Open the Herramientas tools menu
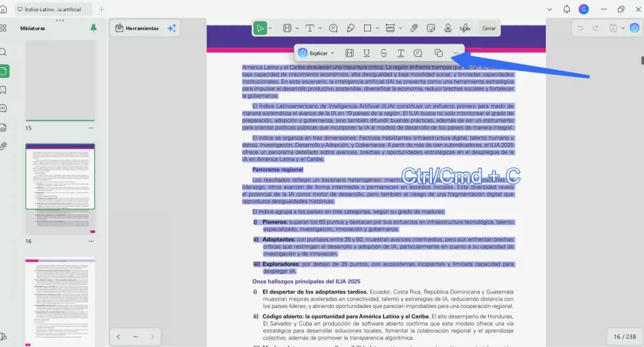This screenshot has height=347, width=644. pos(137,28)
